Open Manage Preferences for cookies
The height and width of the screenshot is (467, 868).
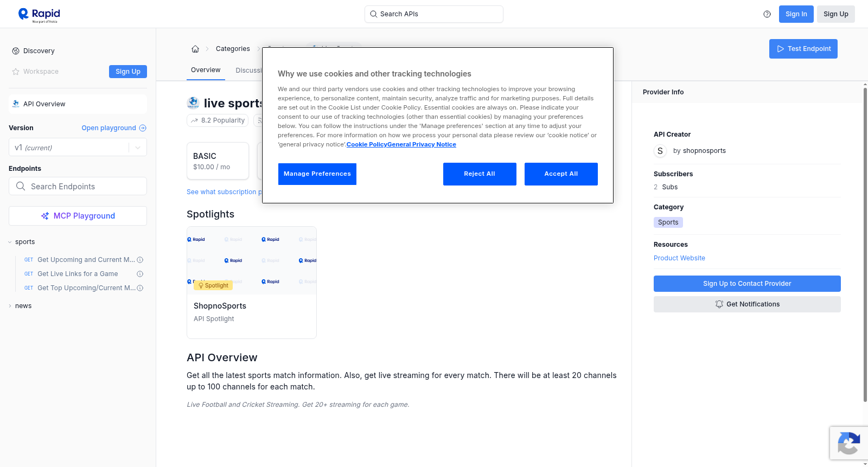pyautogui.click(x=317, y=174)
